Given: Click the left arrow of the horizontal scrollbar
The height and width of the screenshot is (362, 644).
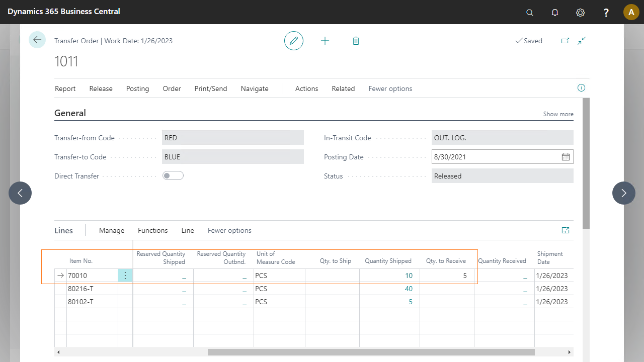Looking at the screenshot, I should click(x=58, y=352).
